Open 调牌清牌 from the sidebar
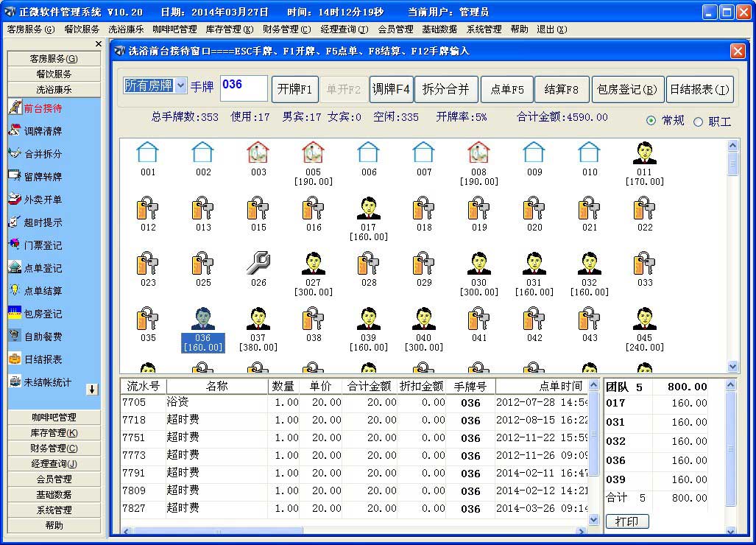Viewport: 756px width, 545px height. pos(15,130)
